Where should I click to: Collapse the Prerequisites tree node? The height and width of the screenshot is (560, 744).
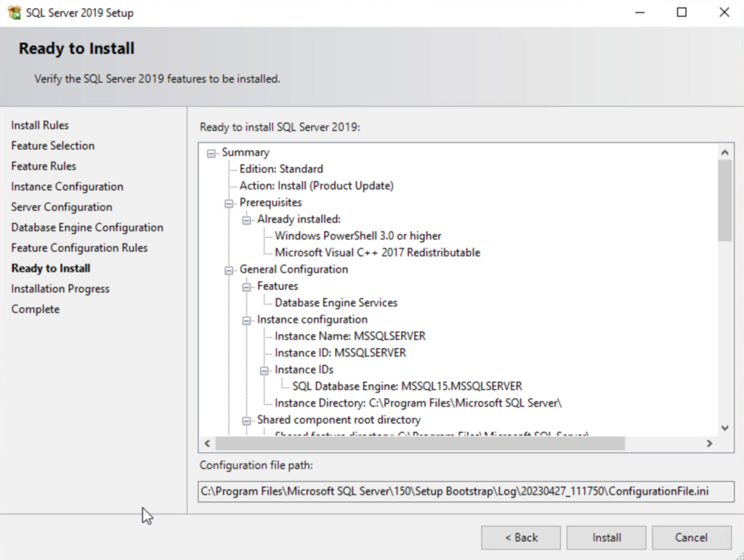pos(229,203)
